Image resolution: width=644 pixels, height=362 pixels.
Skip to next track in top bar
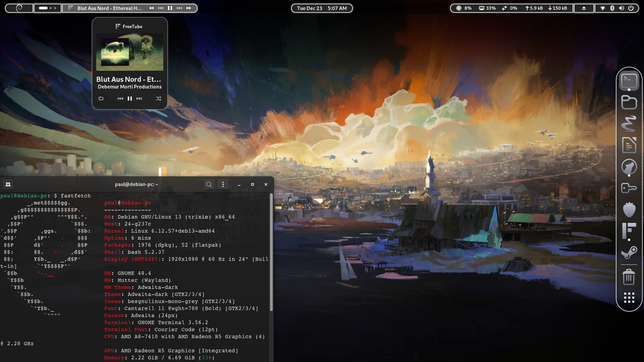179,8
